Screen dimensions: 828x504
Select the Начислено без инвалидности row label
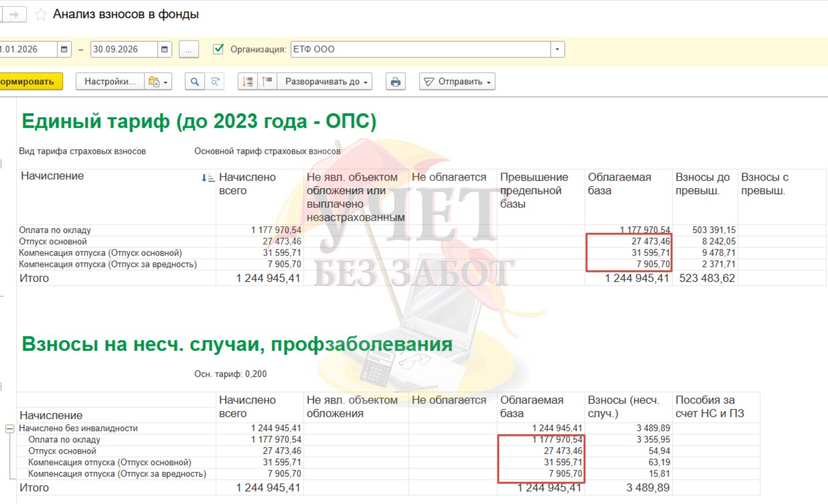pyautogui.click(x=78, y=428)
